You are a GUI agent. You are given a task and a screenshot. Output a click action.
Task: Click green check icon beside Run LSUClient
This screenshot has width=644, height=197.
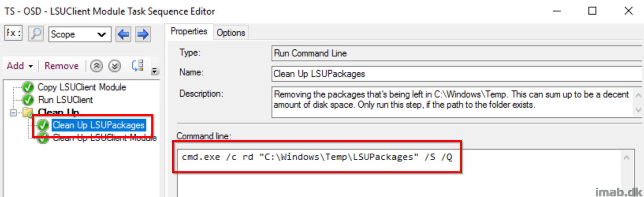tap(28, 100)
